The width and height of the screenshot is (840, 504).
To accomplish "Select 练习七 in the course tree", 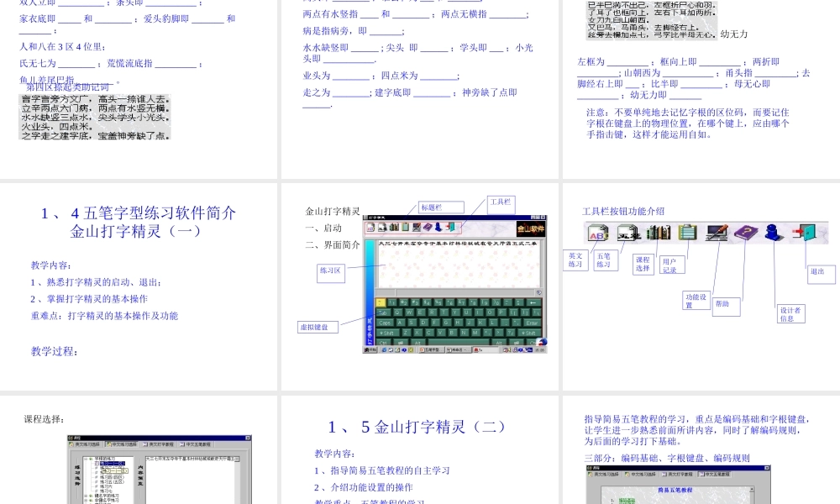I will coord(106,491).
